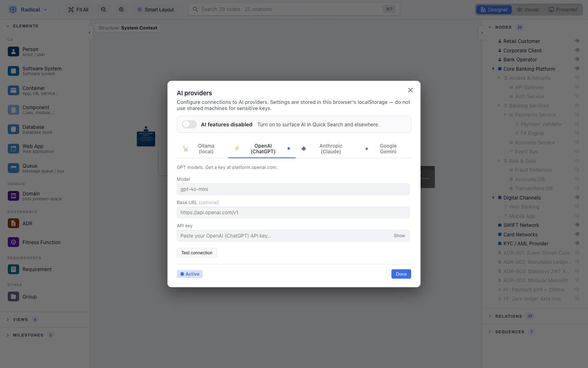
Task: Zoom in using the magnifier plus icon
Action: tap(121, 9)
